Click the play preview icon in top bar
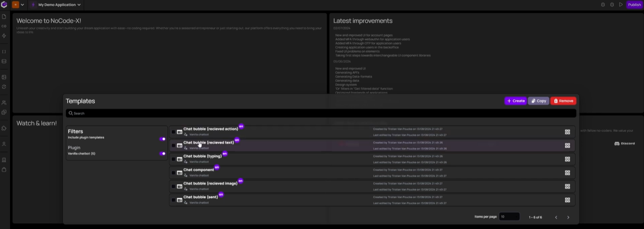This screenshot has width=644, height=229. pos(621,5)
